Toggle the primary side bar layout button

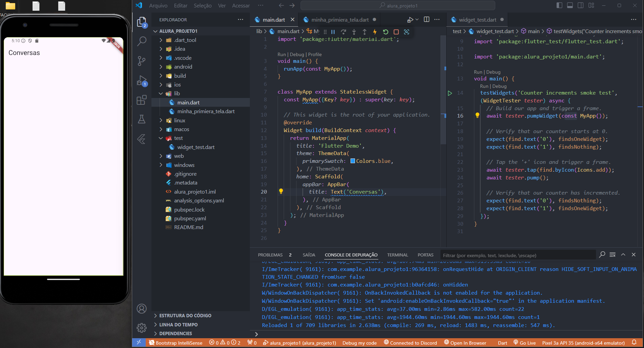pos(559,5)
